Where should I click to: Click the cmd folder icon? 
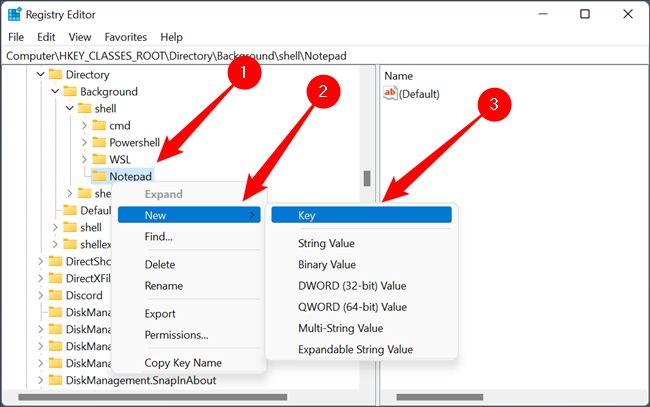click(x=99, y=125)
